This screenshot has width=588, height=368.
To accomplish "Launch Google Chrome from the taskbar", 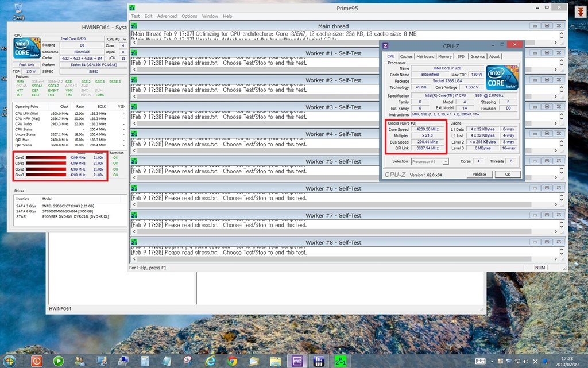I will click(x=232, y=361).
